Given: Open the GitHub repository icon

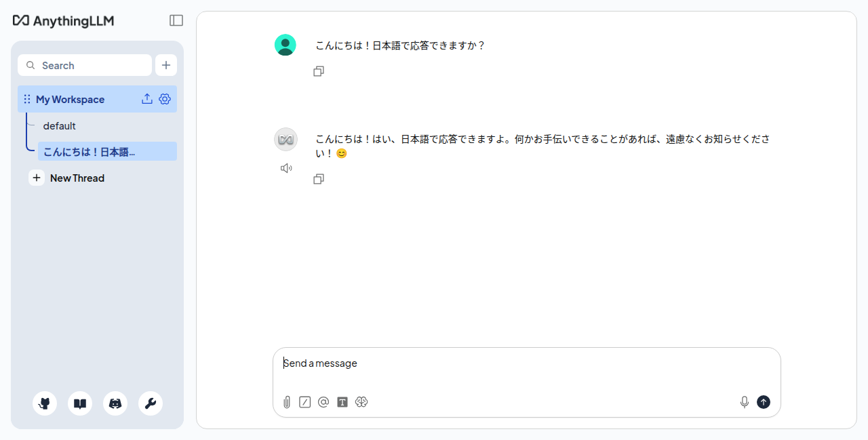Looking at the screenshot, I should pyautogui.click(x=44, y=403).
